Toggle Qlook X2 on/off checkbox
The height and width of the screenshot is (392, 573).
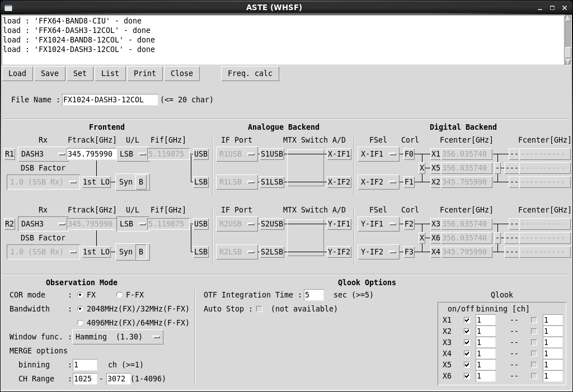467,332
